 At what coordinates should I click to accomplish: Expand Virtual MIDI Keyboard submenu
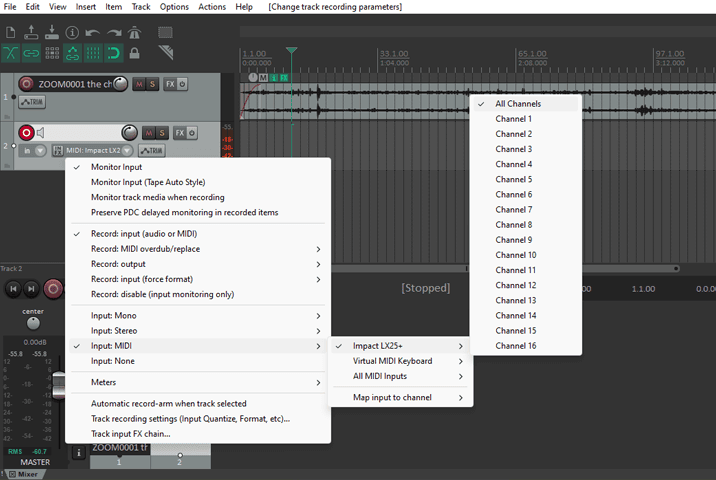pos(401,361)
